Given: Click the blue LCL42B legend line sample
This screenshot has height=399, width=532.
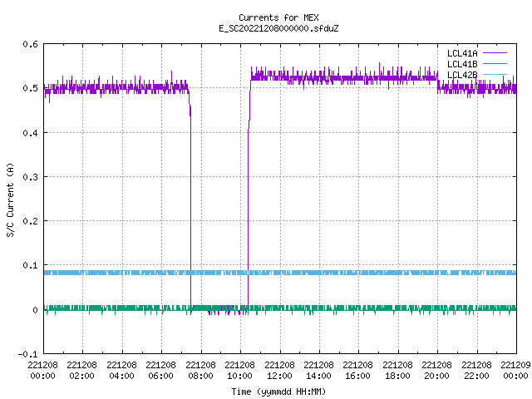Looking at the screenshot, I should tap(495, 74).
